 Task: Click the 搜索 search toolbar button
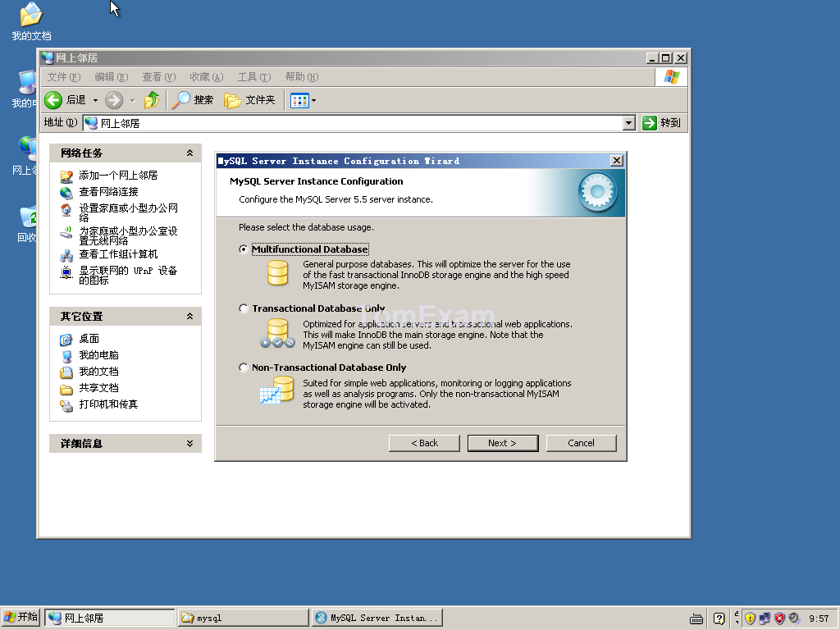(194, 99)
